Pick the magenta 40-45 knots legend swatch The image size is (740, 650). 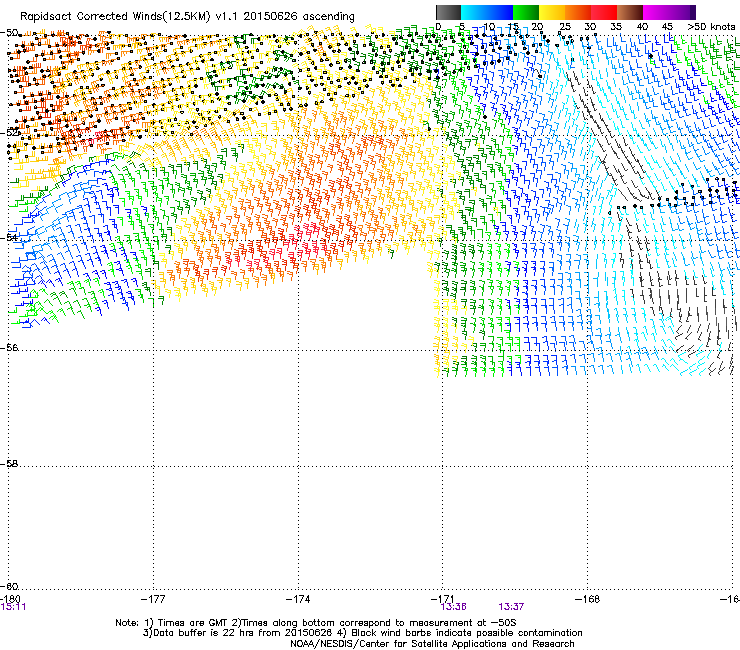656,12
